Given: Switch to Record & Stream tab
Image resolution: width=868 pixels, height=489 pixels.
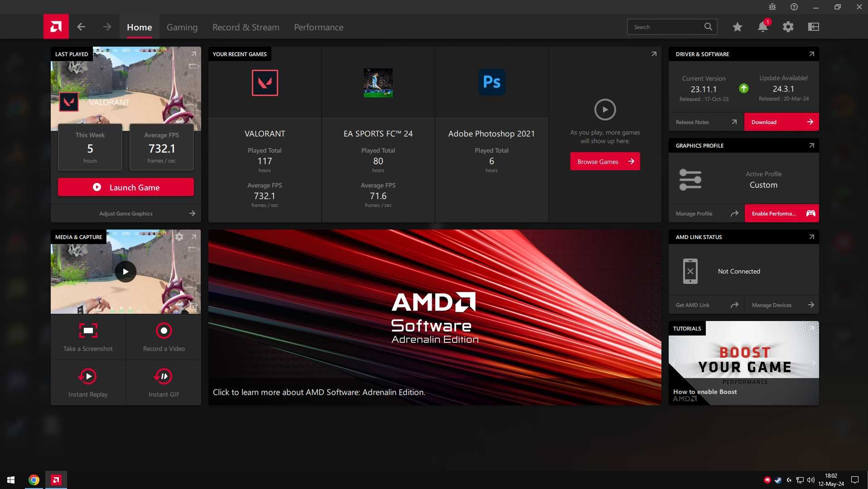Looking at the screenshot, I should [246, 27].
